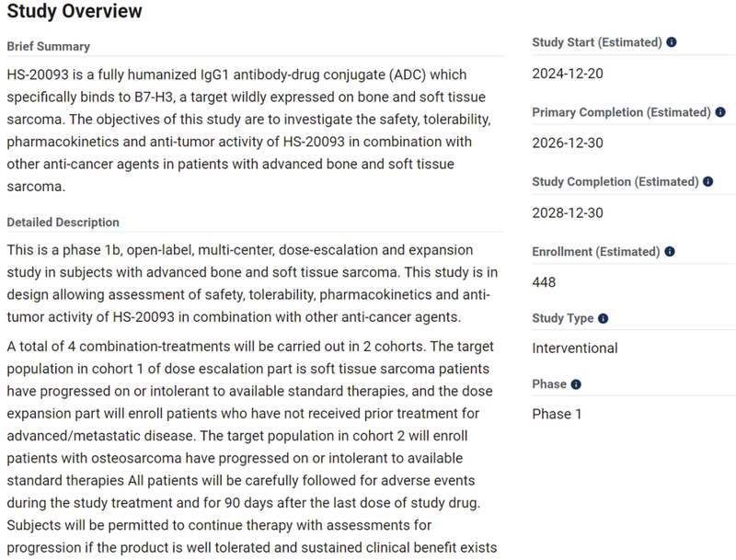Click the study start date 2024-12-20

568,74
